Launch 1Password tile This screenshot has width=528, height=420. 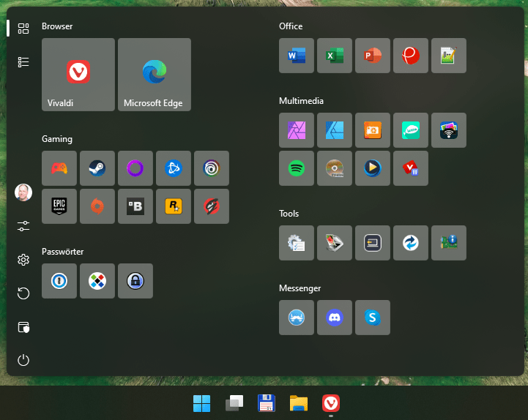pos(59,281)
